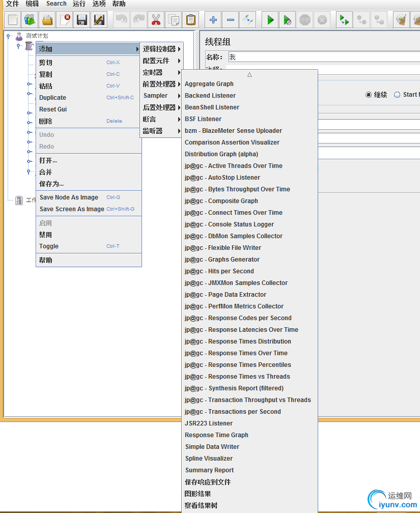Select the 测试计划 flask icon in tree
Image resolution: width=420 pixels, height=513 pixels.
[x=19, y=36]
